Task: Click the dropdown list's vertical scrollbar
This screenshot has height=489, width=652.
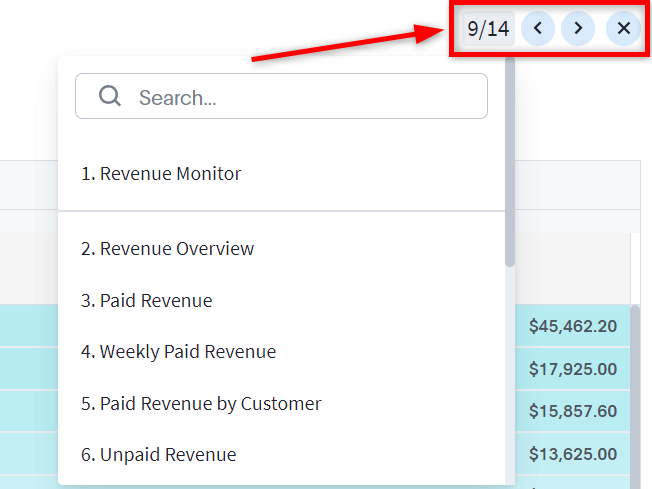Action: [x=510, y=160]
